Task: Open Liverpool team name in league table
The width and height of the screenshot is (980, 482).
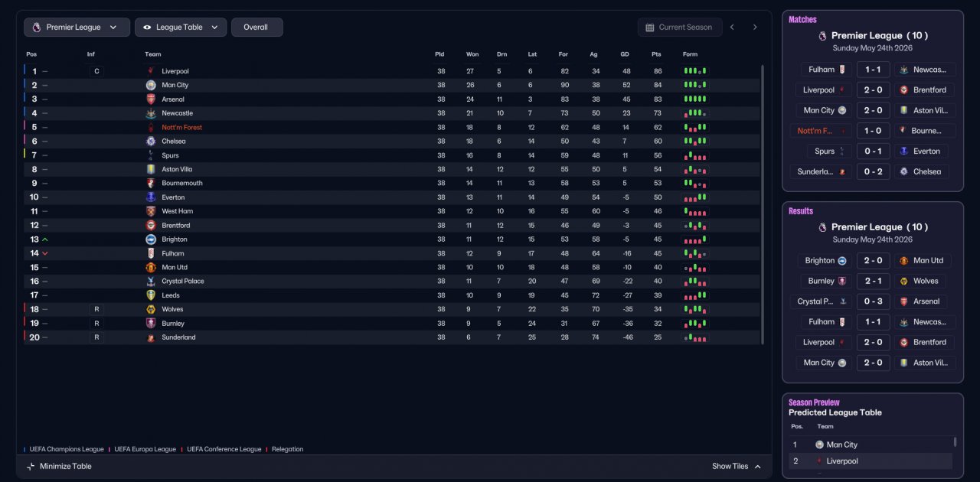Action: pyautogui.click(x=175, y=71)
